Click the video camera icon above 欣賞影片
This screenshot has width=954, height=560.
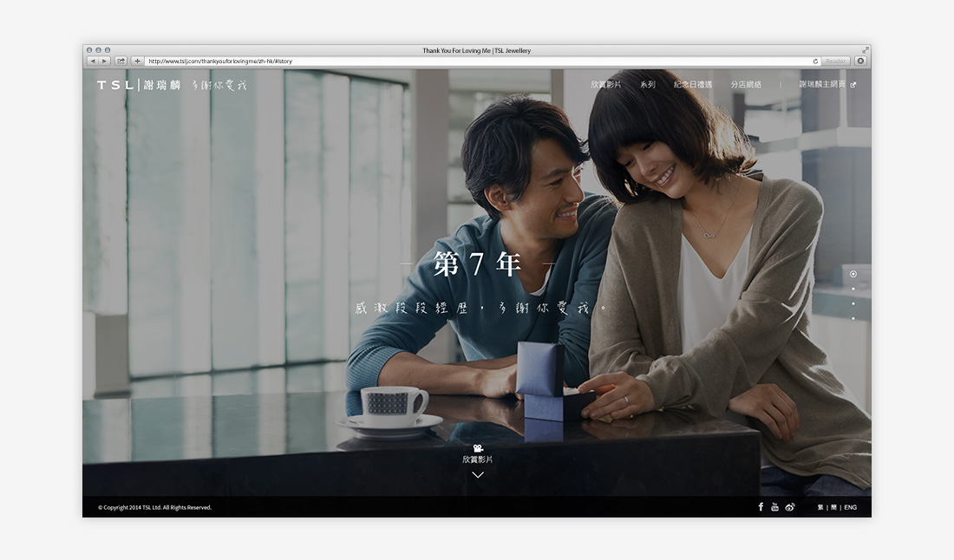pyautogui.click(x=477, y=448)
